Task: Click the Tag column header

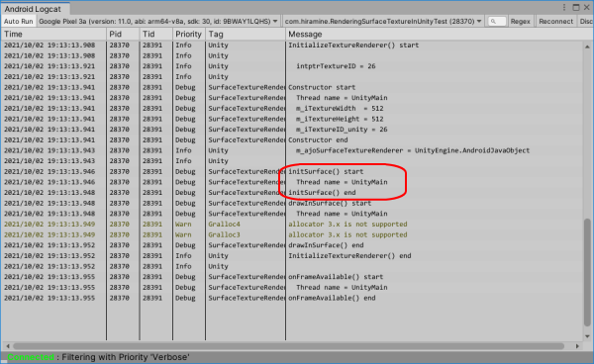Action: (246, 34)
